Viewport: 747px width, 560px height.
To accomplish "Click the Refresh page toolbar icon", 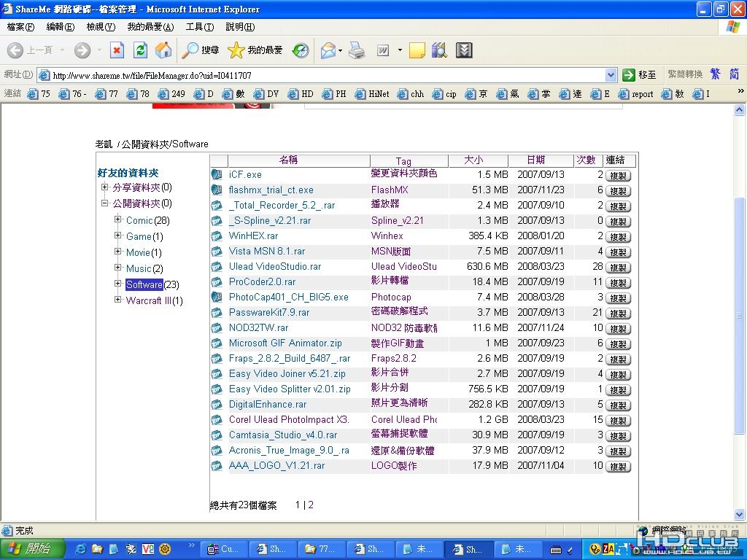I will [x=140, y=50].
